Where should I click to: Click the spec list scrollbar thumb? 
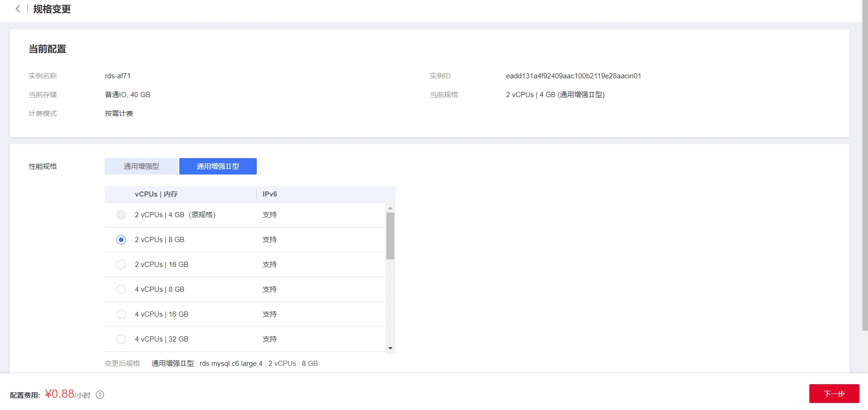tap(390, 236)
